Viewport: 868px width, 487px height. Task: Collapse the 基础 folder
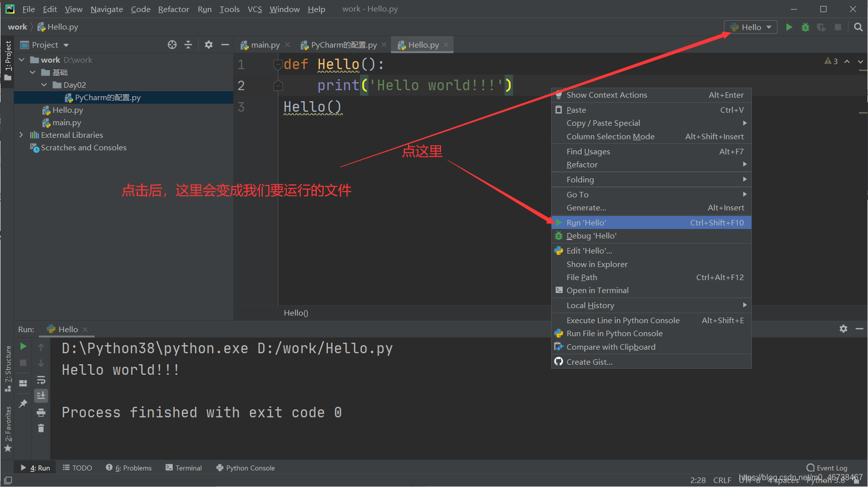pyautogui.click(x=33, y=72)
